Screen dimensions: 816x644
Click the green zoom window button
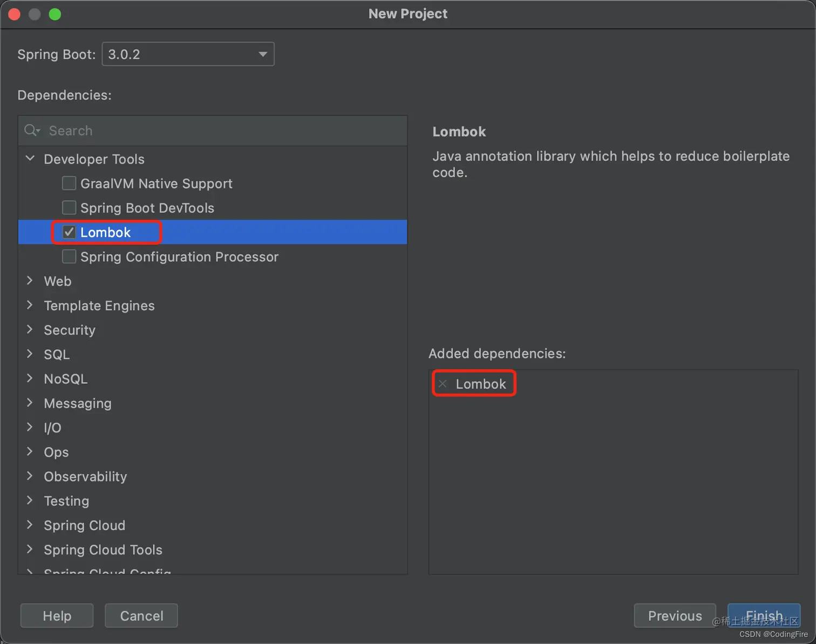click(x=55, y=14)
